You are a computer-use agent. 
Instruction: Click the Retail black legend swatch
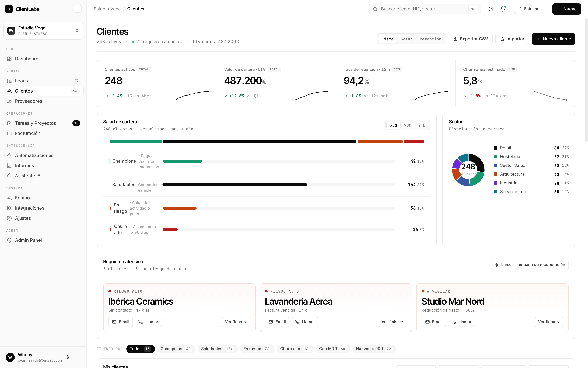[495, 148]
